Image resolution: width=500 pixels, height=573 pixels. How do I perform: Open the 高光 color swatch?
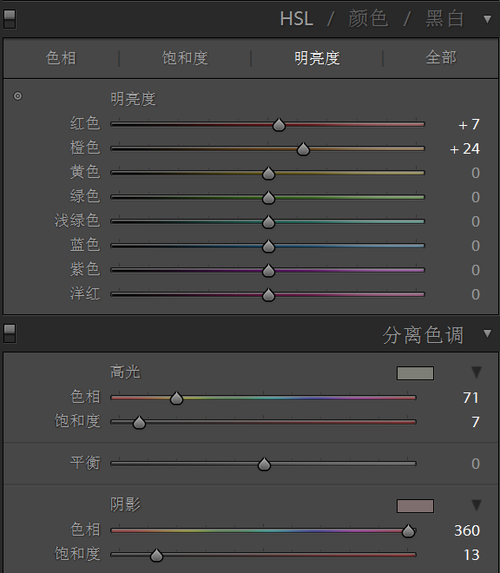[x=415, y=373]
